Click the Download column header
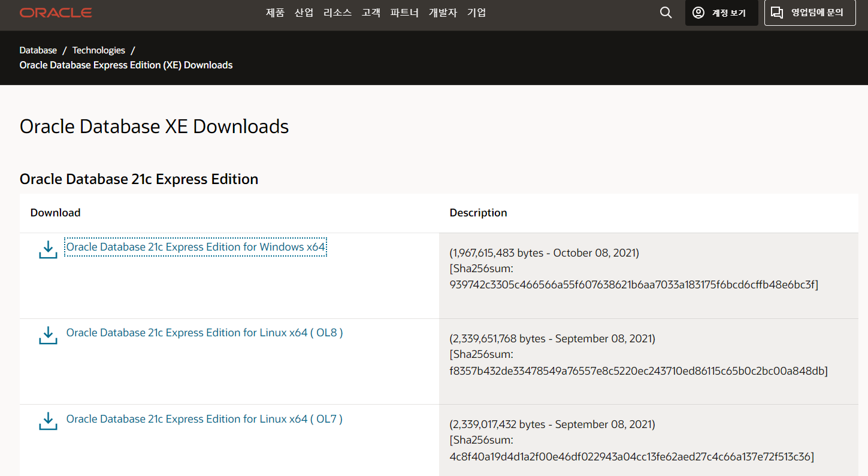Screen dimensions: 868x476 55,213
